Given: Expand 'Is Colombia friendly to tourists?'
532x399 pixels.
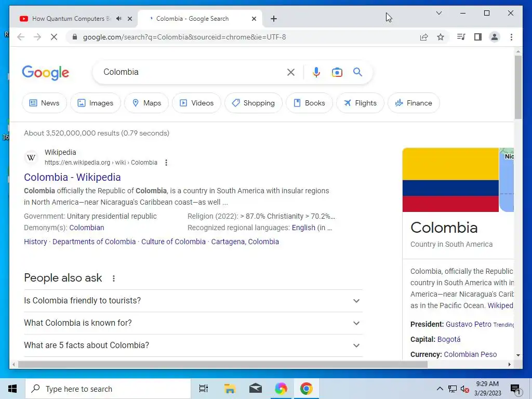Looking at the screenshot, I should [x=193, y=301].
